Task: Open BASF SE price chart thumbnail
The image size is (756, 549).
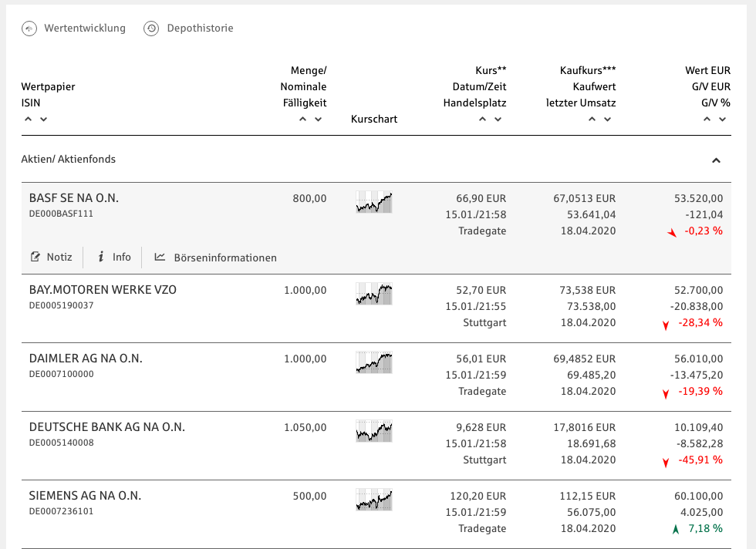Action: (x=374, y=203)
